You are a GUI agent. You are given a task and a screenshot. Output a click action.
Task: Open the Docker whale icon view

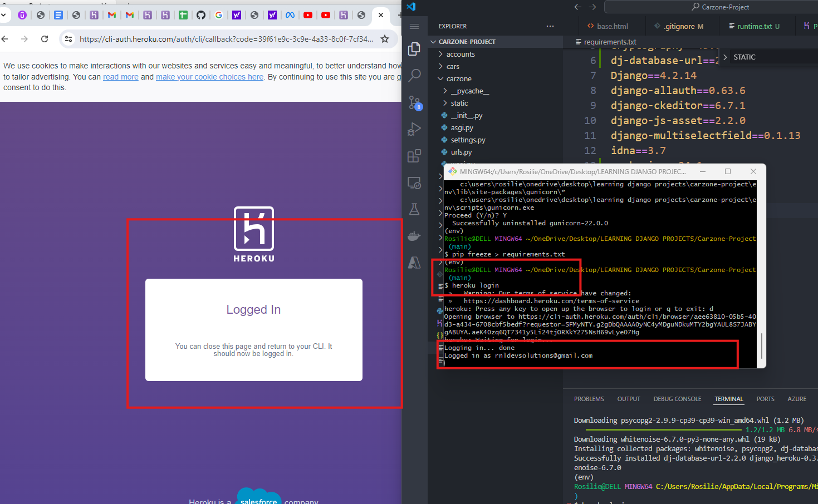414,236
